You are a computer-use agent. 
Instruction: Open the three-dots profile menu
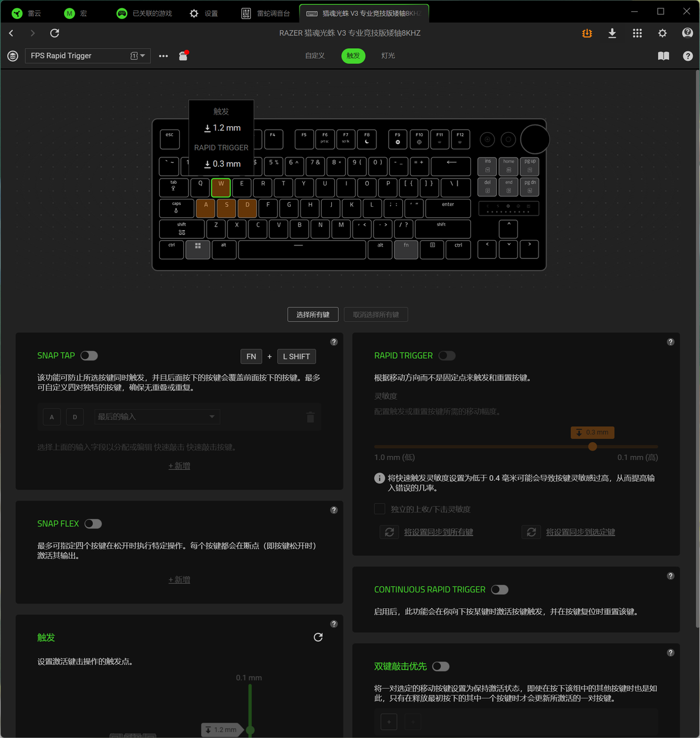point(163,56)
